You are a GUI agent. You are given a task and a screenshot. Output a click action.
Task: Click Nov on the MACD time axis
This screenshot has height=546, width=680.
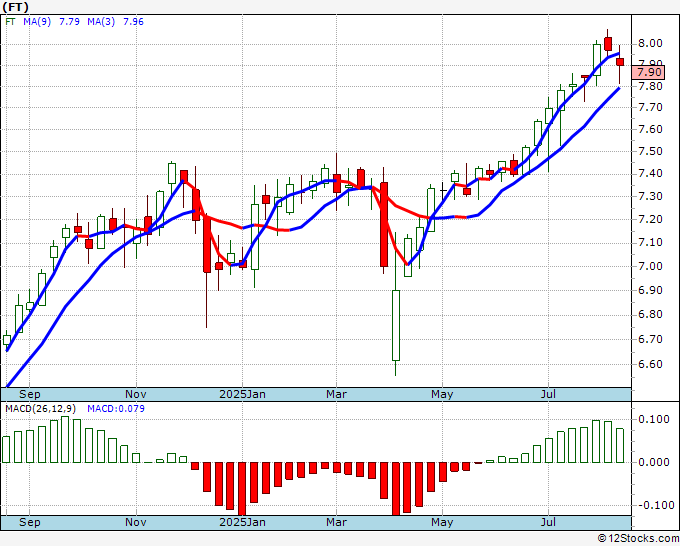[136, 522]
